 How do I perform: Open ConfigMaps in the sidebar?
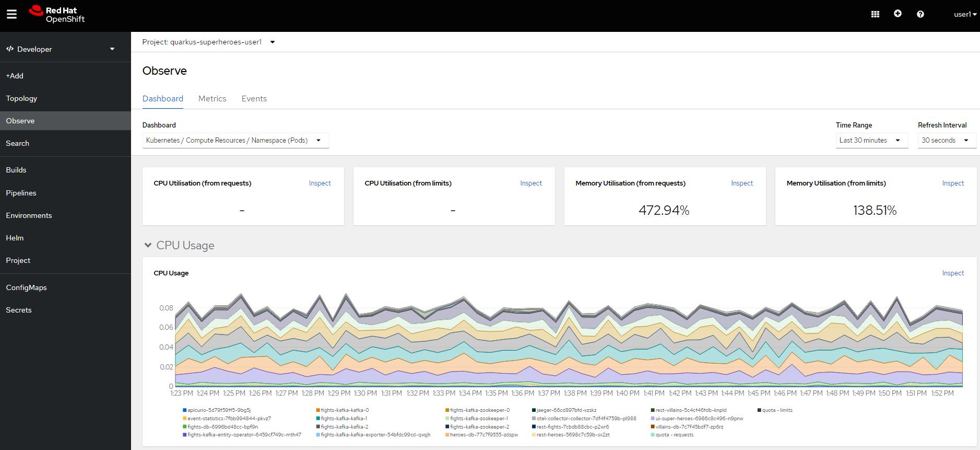coord(65,287)
